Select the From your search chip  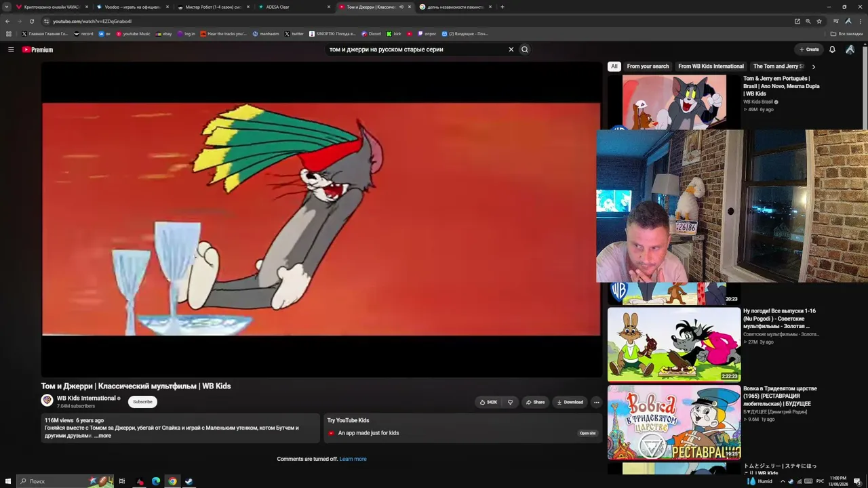tap(648, 66)
